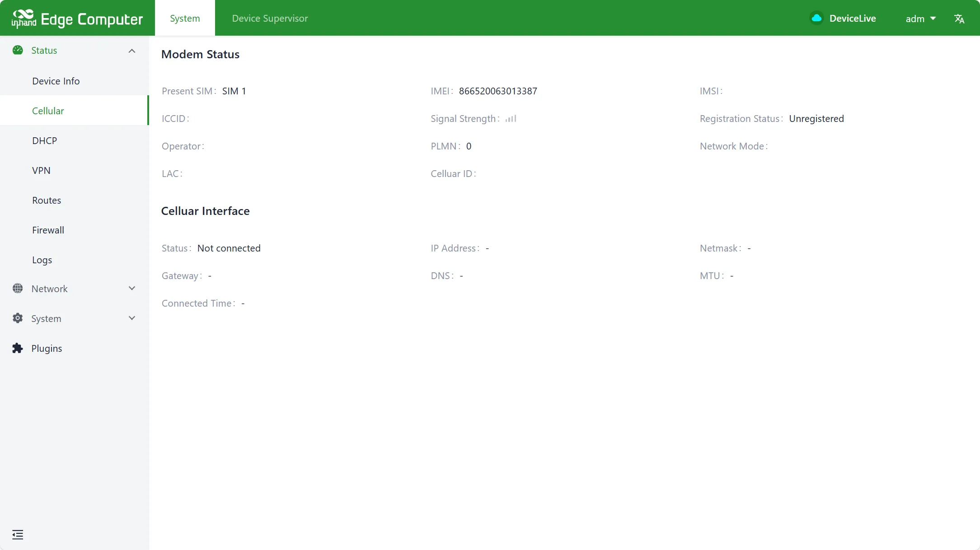The image size is (980, 550).
Task: Click the PLMN value 0
Action: click(469, 146)
